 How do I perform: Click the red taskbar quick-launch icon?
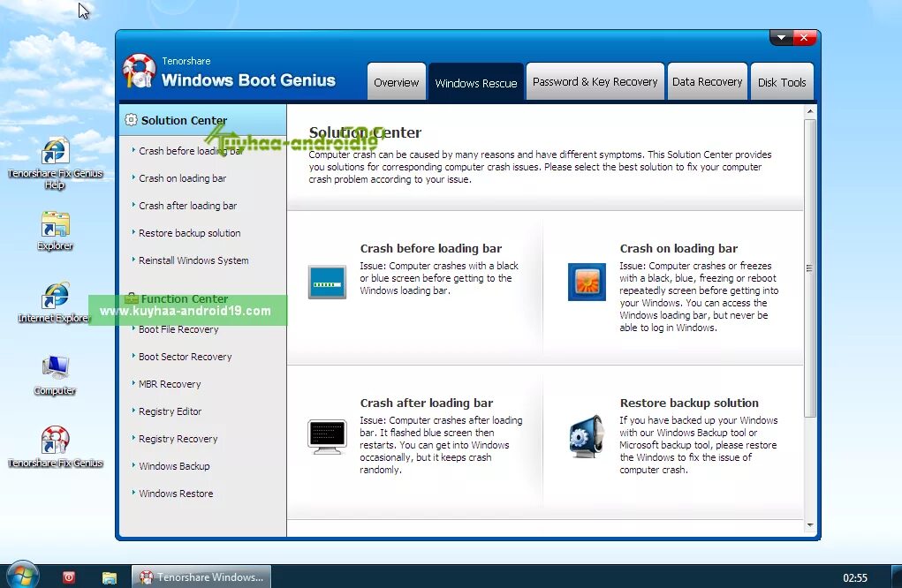[x=69, y=577]
